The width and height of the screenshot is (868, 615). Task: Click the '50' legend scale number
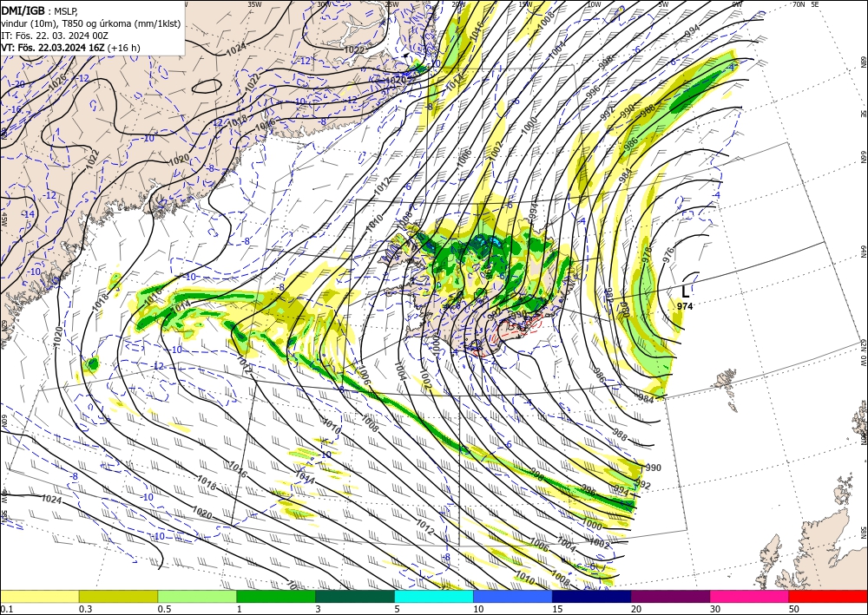(x=794, y=609)
